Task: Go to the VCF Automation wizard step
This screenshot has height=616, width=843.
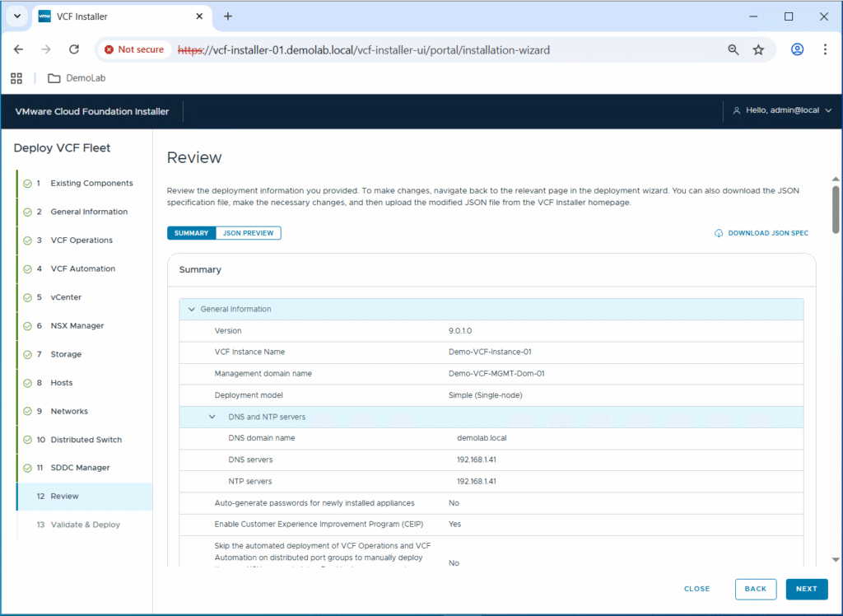Action: tap(82, 268)
